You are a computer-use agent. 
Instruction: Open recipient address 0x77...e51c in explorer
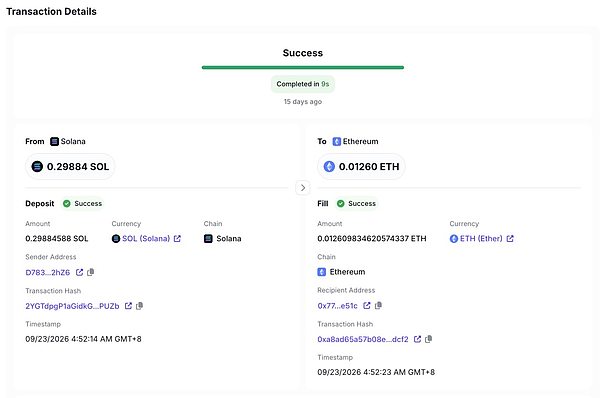[x=367, y=305]
